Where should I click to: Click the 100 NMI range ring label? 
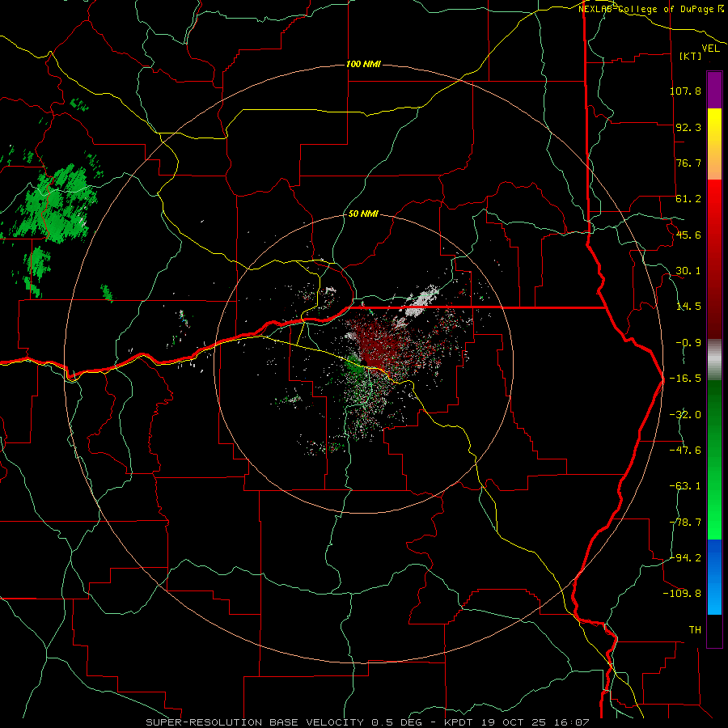(x=363, y=64)
